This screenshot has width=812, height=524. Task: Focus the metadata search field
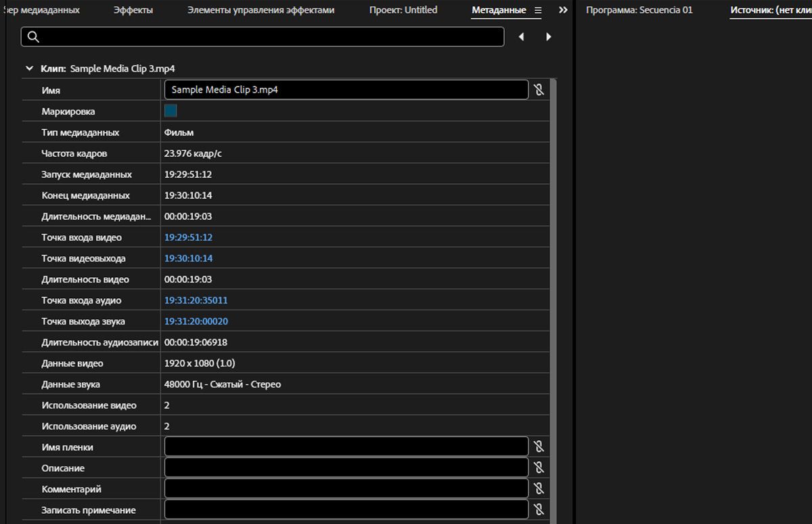pos(263,37)
